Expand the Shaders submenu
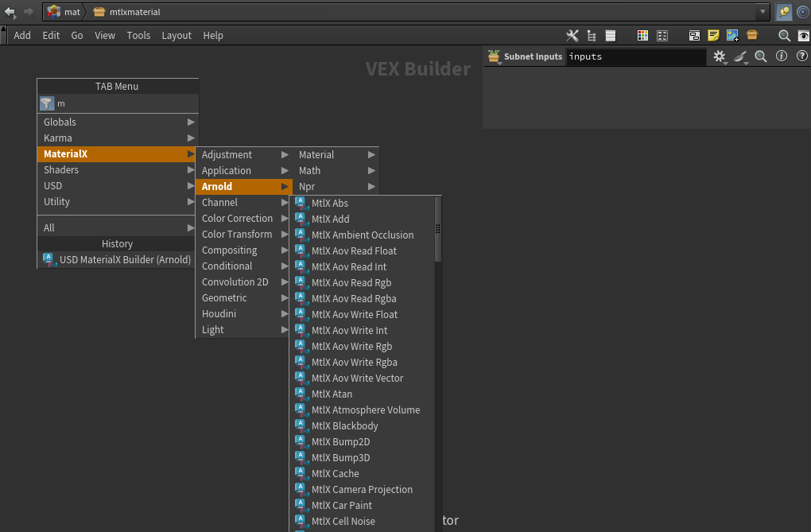The image size is (811, 532). [118, 169]
